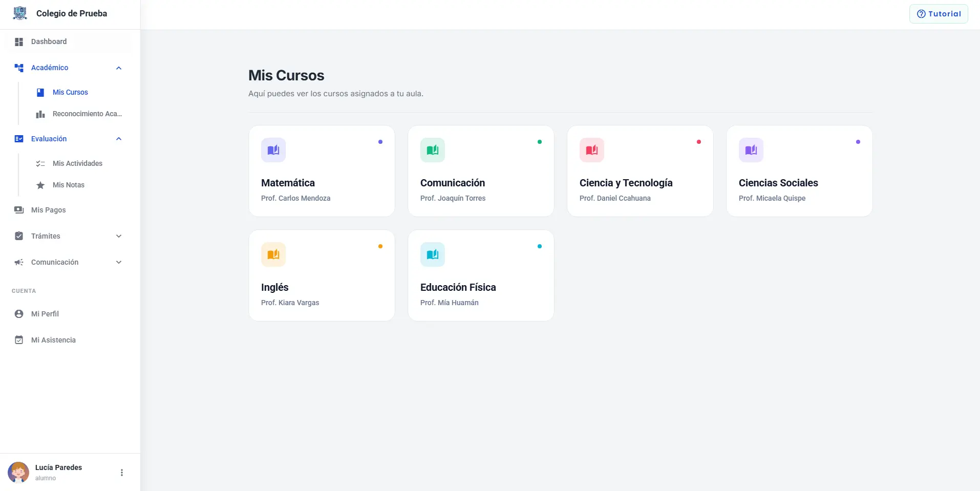
Task: Click the Matemática course book icon
Action: 273,150
